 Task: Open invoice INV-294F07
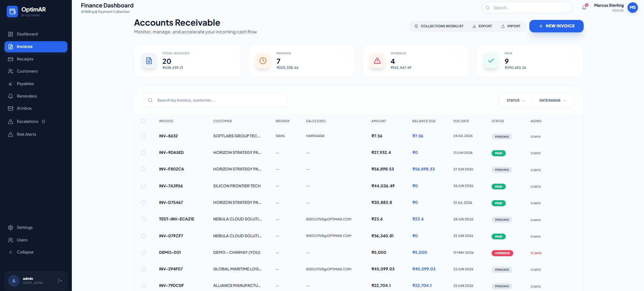tap(171, 269)
